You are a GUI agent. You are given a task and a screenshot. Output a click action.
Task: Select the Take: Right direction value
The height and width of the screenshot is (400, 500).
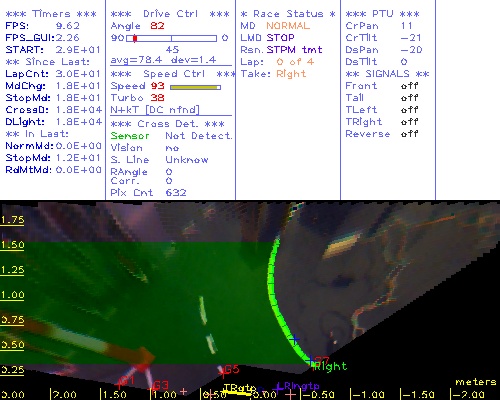(x=291, y=74)
